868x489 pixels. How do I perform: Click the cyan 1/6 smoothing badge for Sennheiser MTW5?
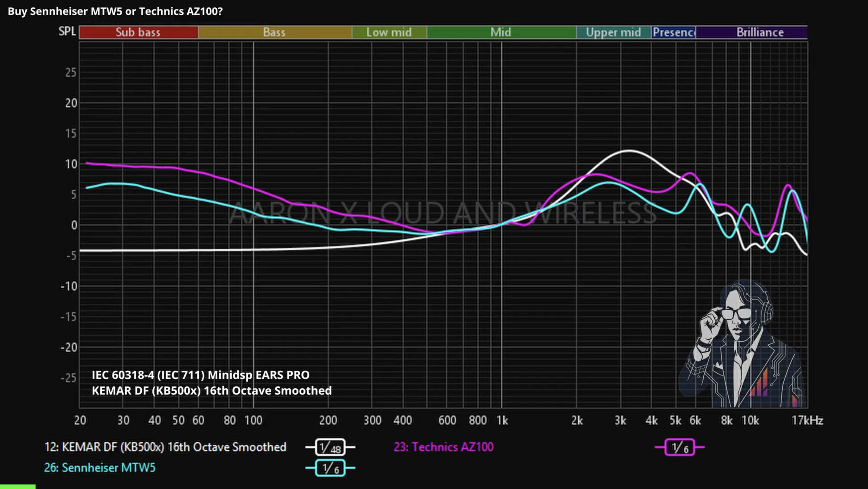coord(330,468)
